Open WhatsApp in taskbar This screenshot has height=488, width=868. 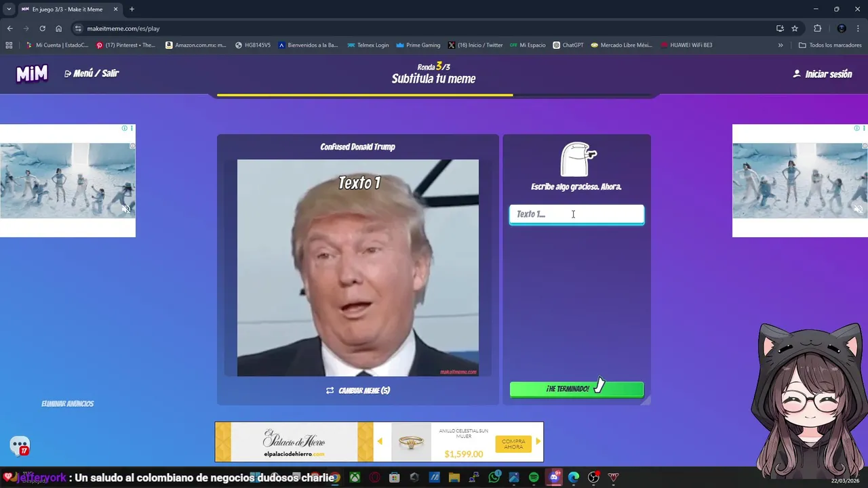(494, 477)
